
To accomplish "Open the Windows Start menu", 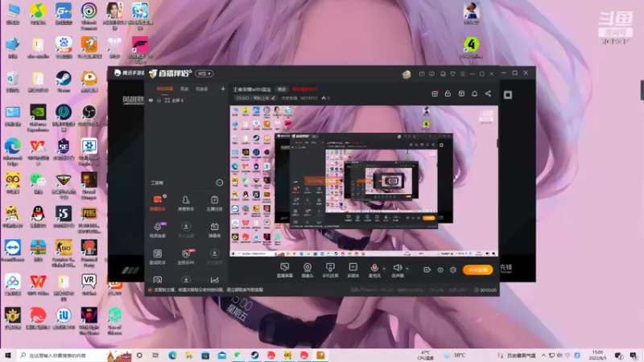I will point(7,355).
